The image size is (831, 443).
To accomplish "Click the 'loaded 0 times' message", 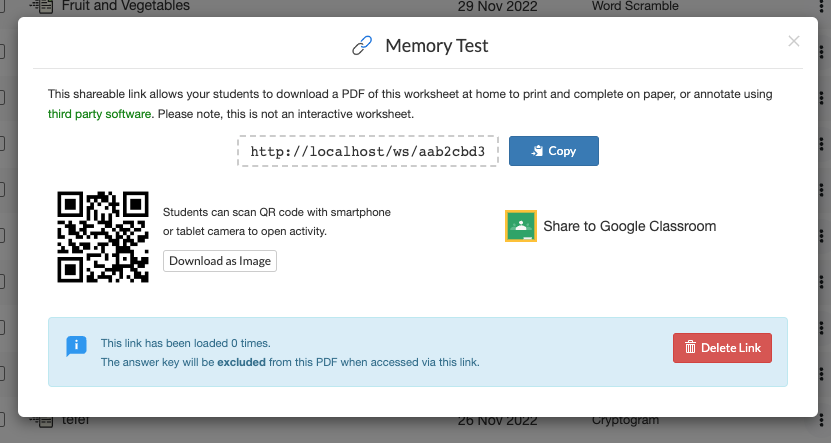I will click(185, 343).
